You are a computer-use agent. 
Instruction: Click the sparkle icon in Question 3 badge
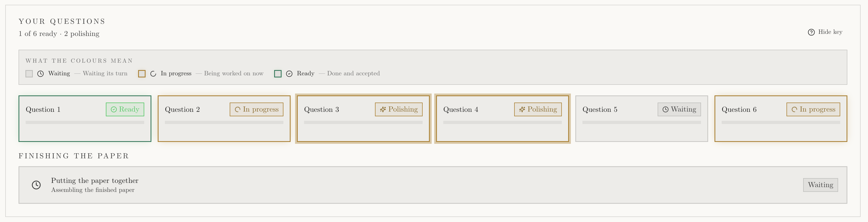[x=383, y=109]
